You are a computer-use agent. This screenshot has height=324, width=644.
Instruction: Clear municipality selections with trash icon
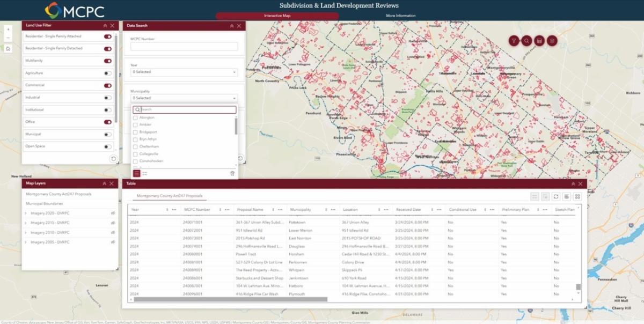click(x=232, y=173)
